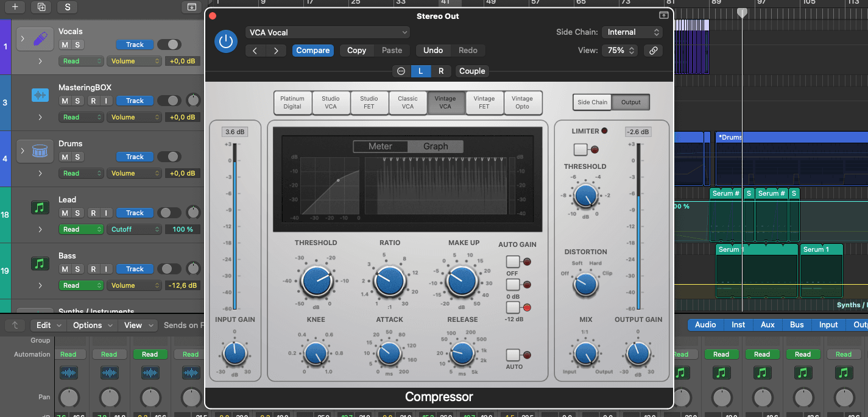
Task: Click the compressor plugin power bypass icon
Action: [x=226, y=41]
